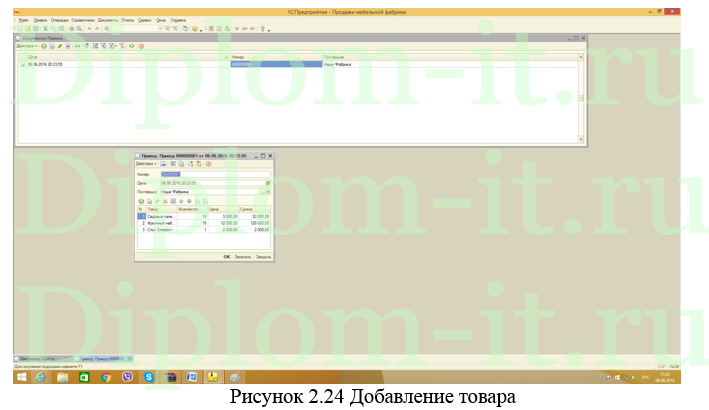Open the Файл menu

[x=23, y=19]
